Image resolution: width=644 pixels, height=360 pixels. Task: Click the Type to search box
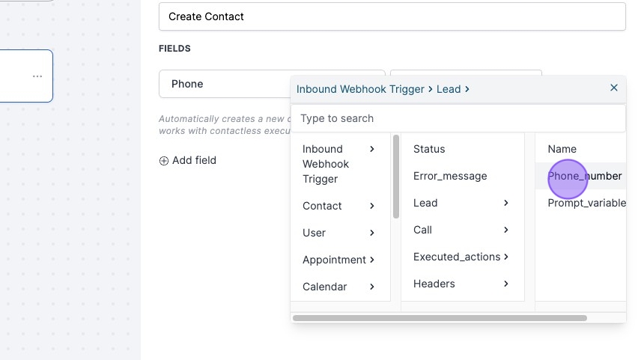[458, 118]
